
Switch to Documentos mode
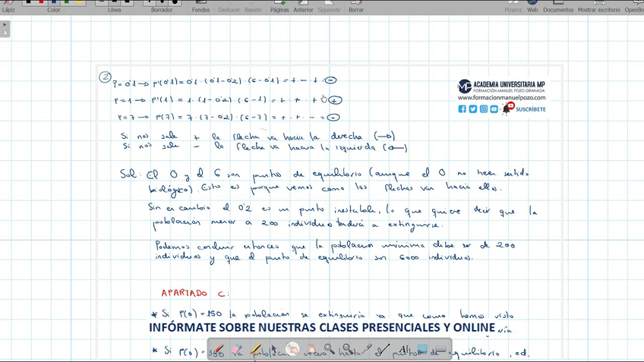558,6
